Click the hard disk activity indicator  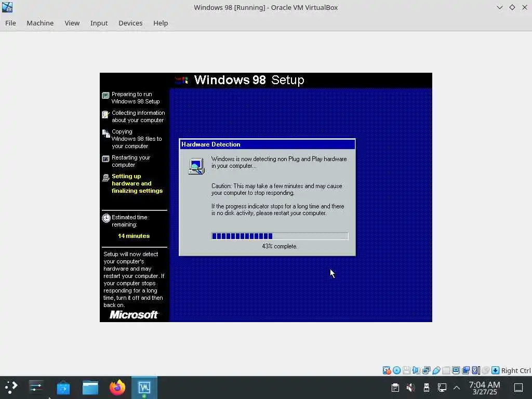(387, 370)
